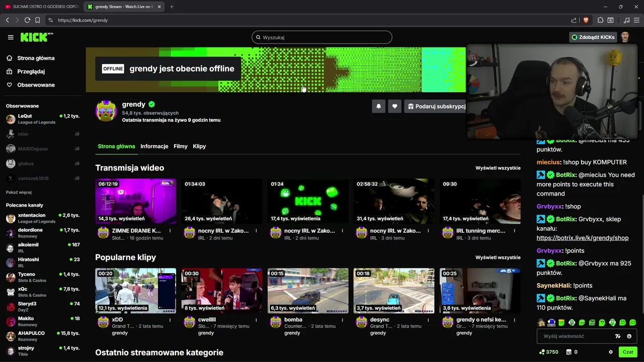
Task: Play the xDD clip thumbnail
Action: point(136,291)
